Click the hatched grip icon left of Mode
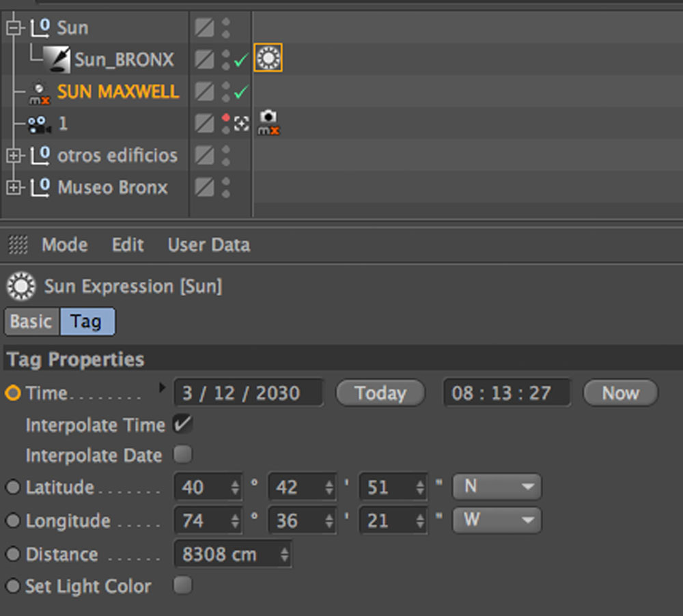Viewport: 683px width, 616px height. pyautogui.click(x=18, y=245)
